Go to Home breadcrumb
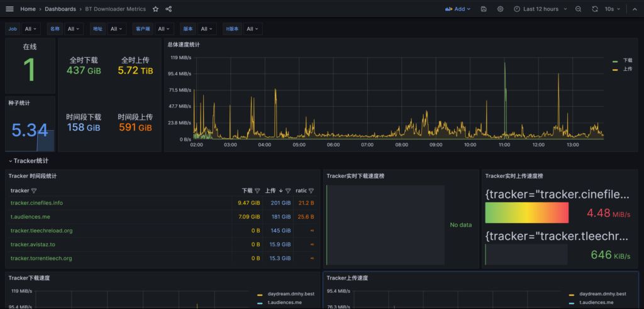644x309 pixels. pyautogui.click(x=28, y=9)
